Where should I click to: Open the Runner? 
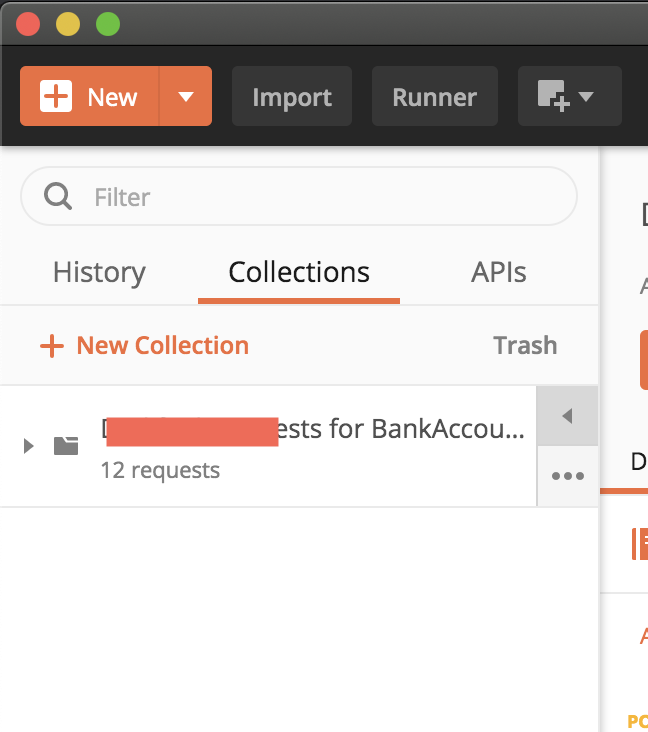click(435, 96)
